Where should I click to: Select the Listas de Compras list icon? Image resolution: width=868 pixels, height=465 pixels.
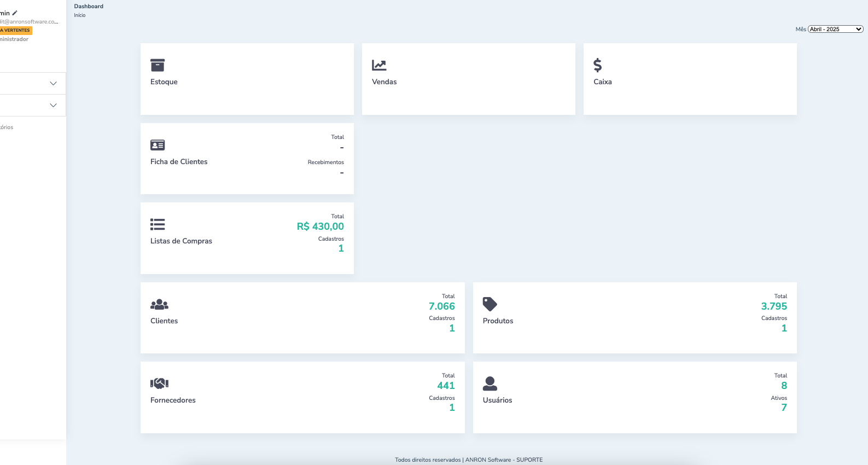tap(158, 224)
